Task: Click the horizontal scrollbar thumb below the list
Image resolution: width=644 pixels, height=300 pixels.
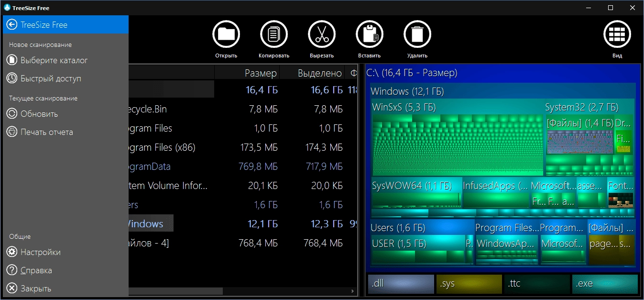Action: coord(175,290)
